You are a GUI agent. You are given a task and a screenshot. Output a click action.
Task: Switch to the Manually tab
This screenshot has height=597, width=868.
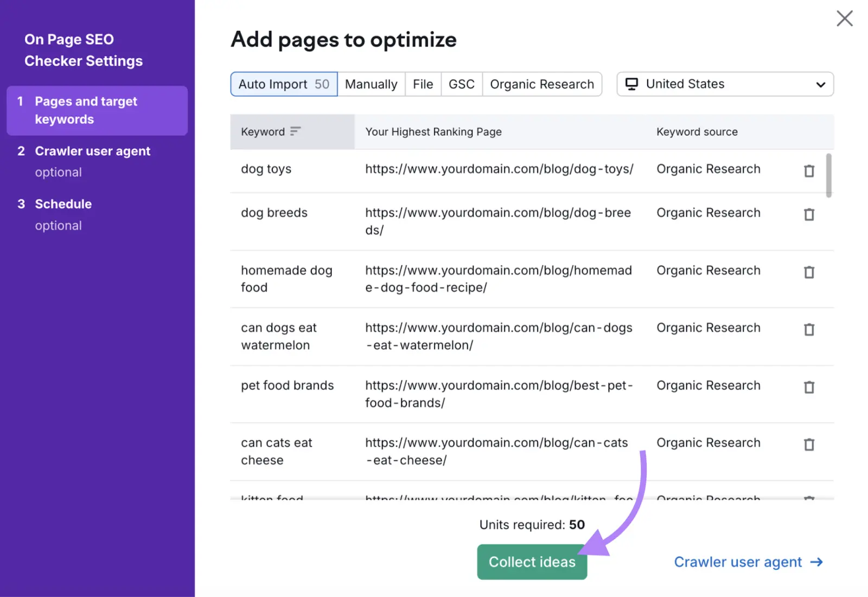371,84
